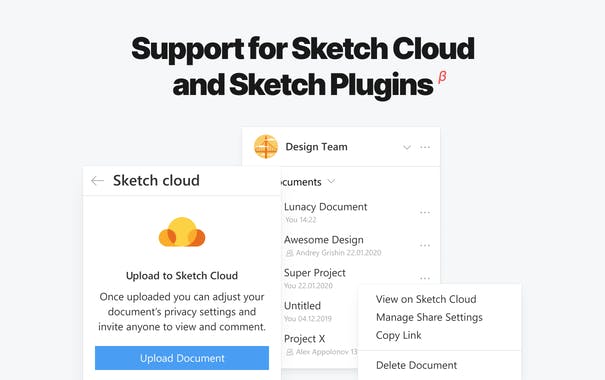
Task: Open the Untitled document
Action: pos(302,306)
